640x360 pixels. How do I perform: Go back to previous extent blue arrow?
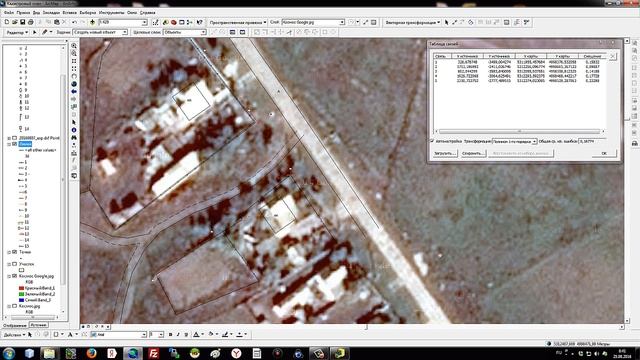74,92
